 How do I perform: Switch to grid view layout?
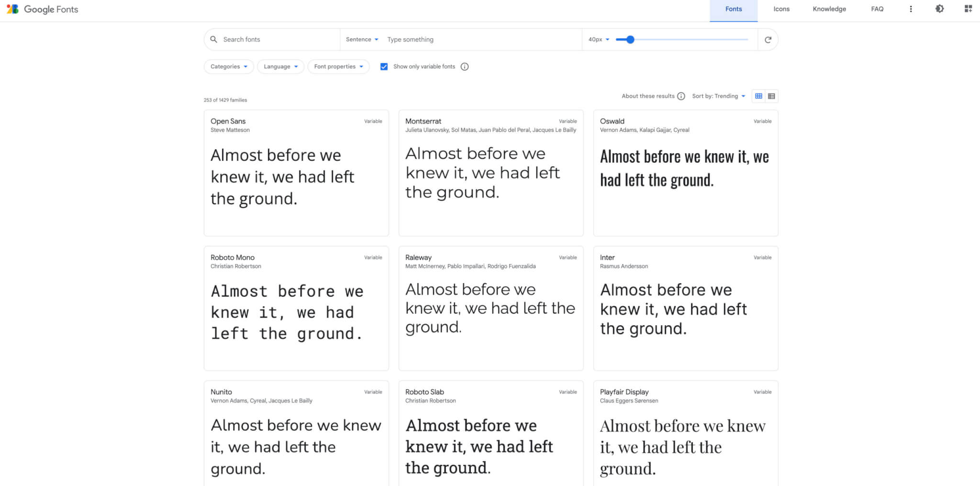click(x=758, y=96)
